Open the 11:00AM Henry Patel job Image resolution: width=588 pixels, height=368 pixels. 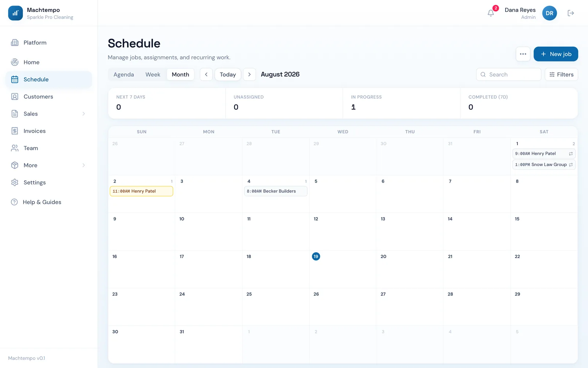click(141, 191)
